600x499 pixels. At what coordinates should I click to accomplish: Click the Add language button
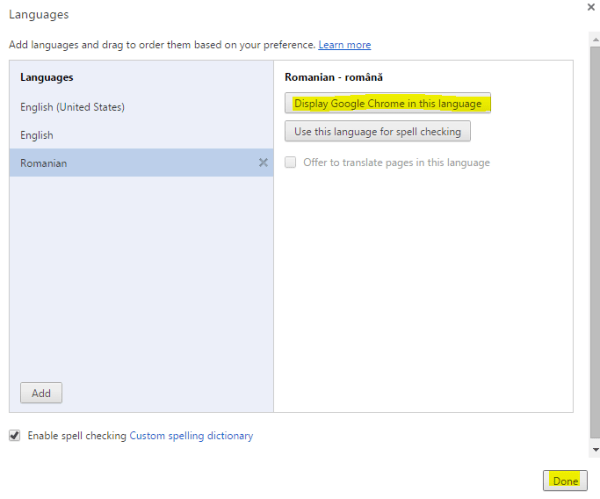coord(41,393)
